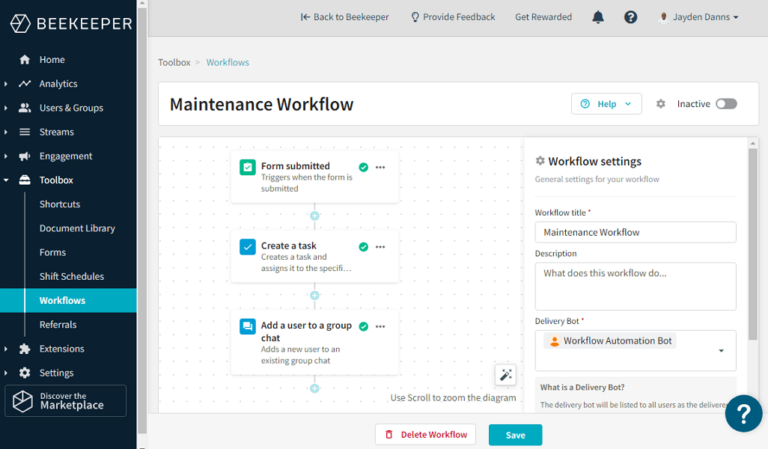Click the Description text area

(x=635, y=286)
